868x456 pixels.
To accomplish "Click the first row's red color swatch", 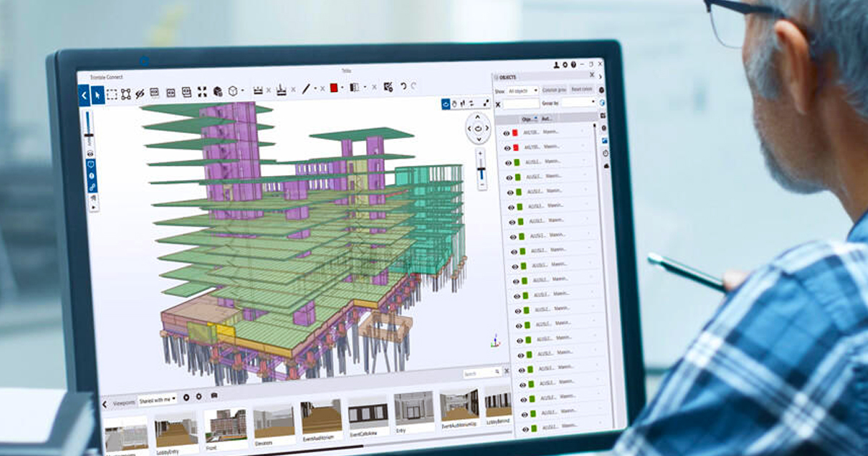I will pos(515,132).
